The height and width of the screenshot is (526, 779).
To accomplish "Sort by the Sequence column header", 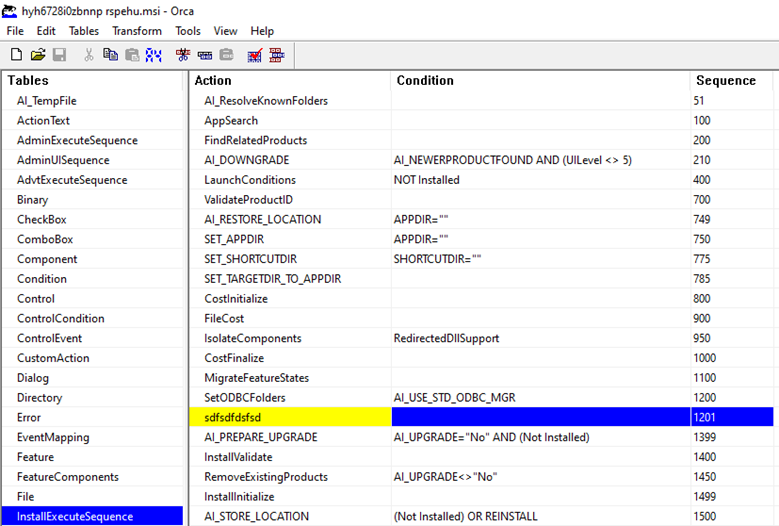I will point(732,80).
